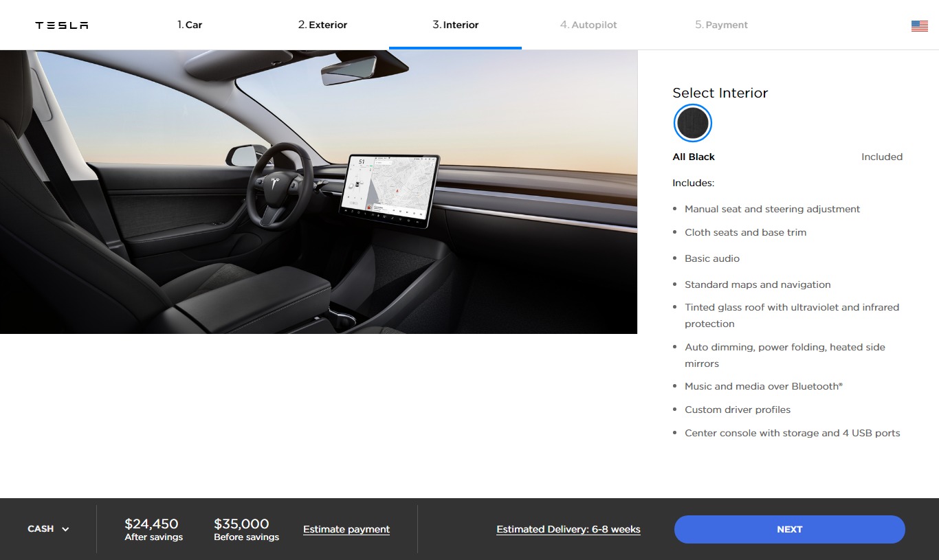Open Estimated Delivery: 6-8 weeks link
The height and width of the screenshot is (560, 939).
tap(568, 529)
